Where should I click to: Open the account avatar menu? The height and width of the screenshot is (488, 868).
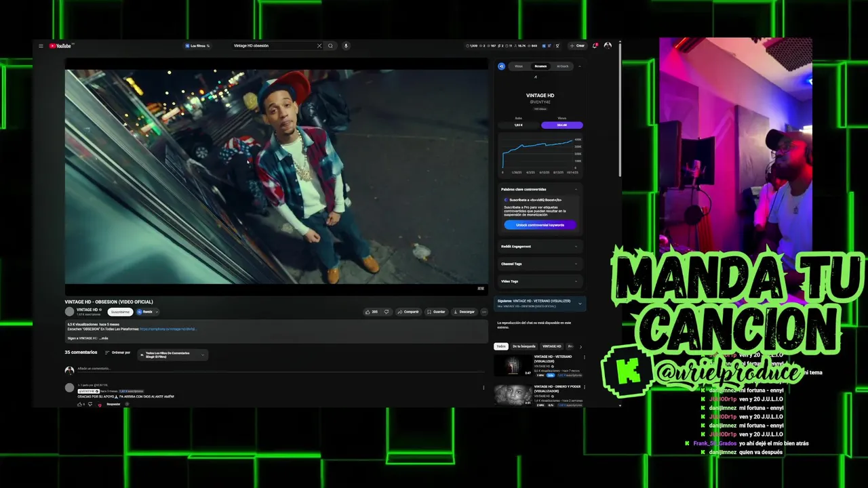click(x=608, y=46)
